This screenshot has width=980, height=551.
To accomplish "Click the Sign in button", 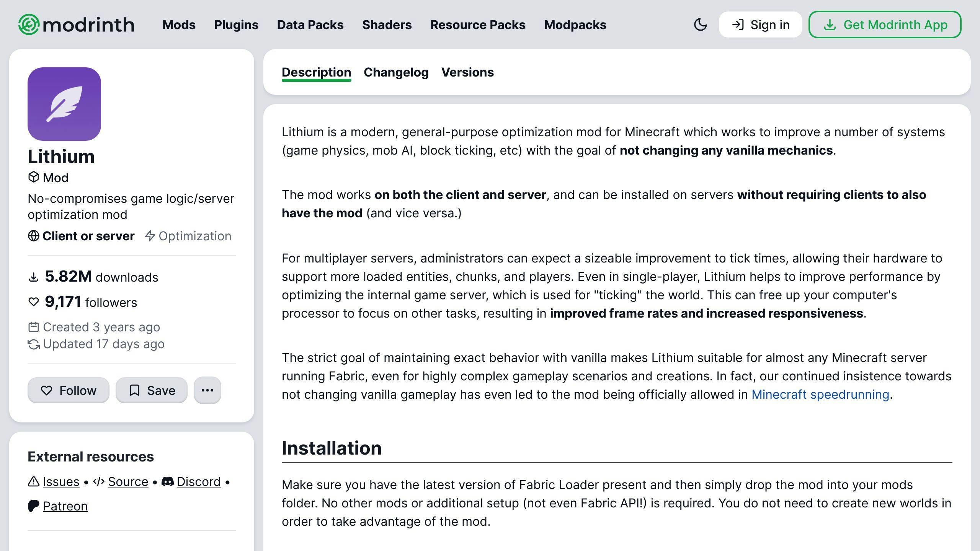I will click(x=760, y=24).
